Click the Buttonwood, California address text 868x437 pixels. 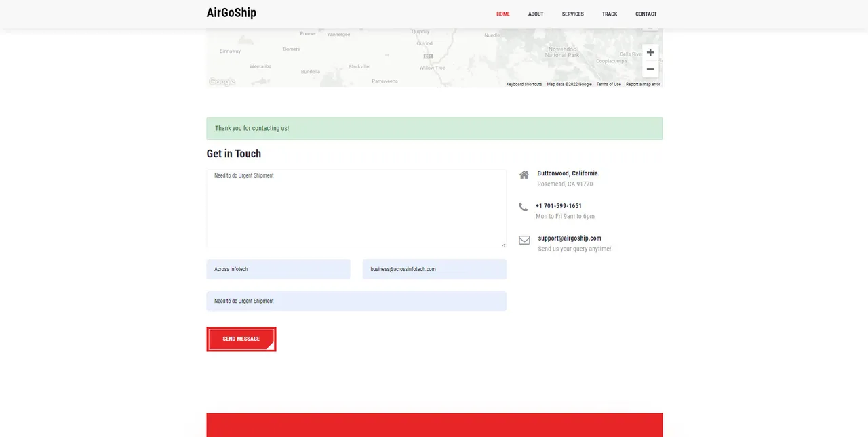point(568,173)
